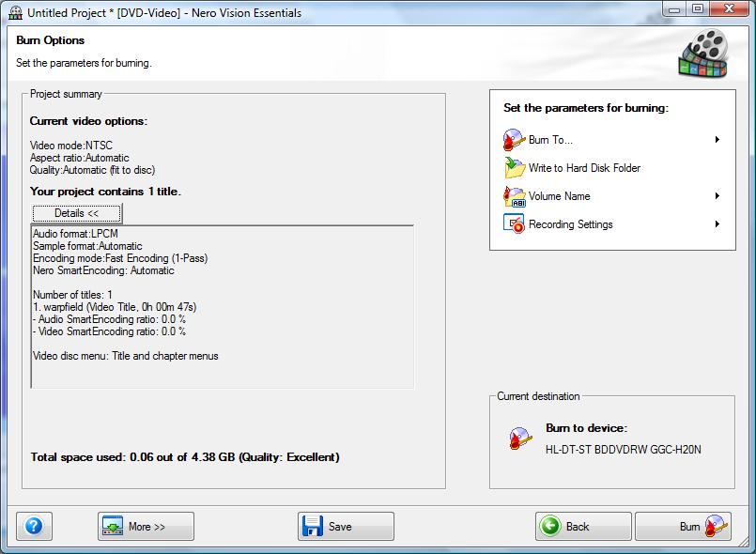Viewport: 756px width, 554px height.
Task: Click the burn-to-device disc icon in Current destination
Action: point(520,439)
